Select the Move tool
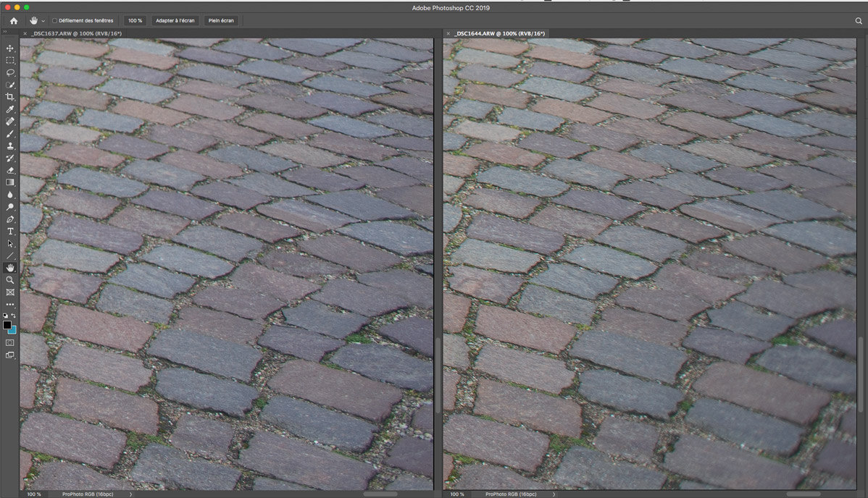 [10, 48]
